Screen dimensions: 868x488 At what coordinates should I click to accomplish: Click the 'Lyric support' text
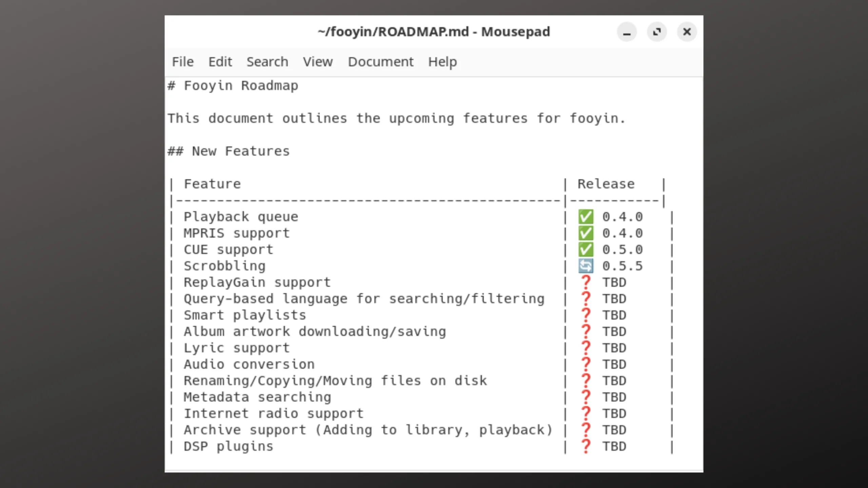coord(237,348)
